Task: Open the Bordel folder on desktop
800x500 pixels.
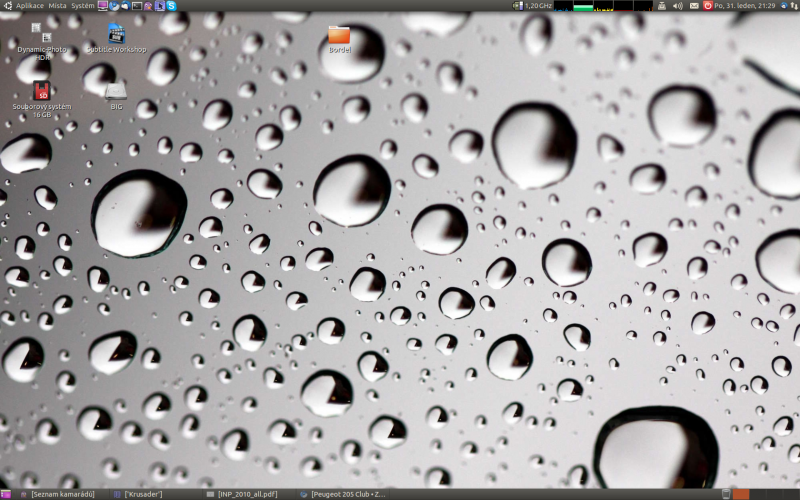Action: (x=339, y=37)
